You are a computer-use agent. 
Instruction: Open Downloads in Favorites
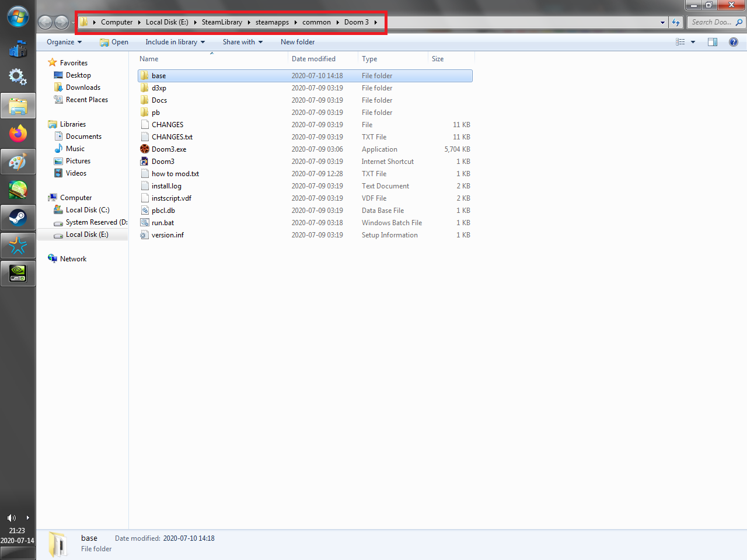tap(83, 87)
